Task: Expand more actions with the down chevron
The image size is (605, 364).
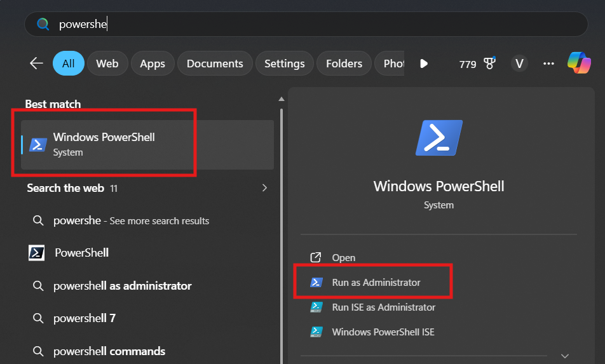Action: 565,356
